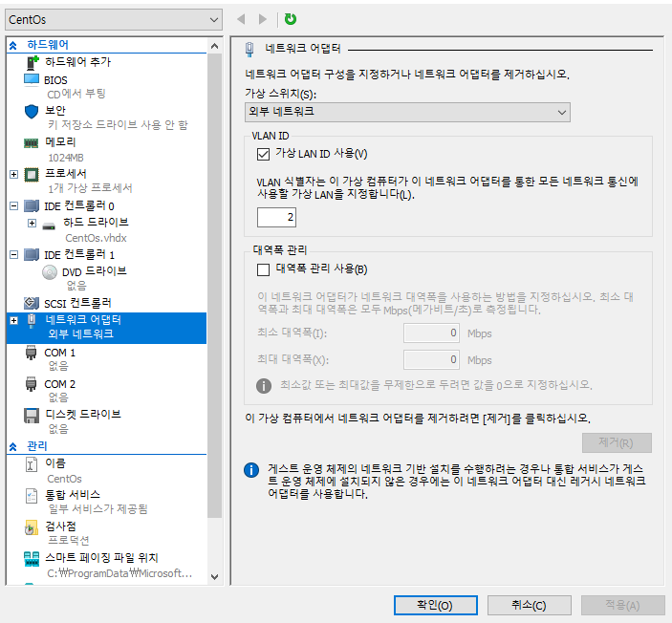This screenshot has height=623, width=672.
Task: Click the 적용(A) button
Action: (622, 606)
